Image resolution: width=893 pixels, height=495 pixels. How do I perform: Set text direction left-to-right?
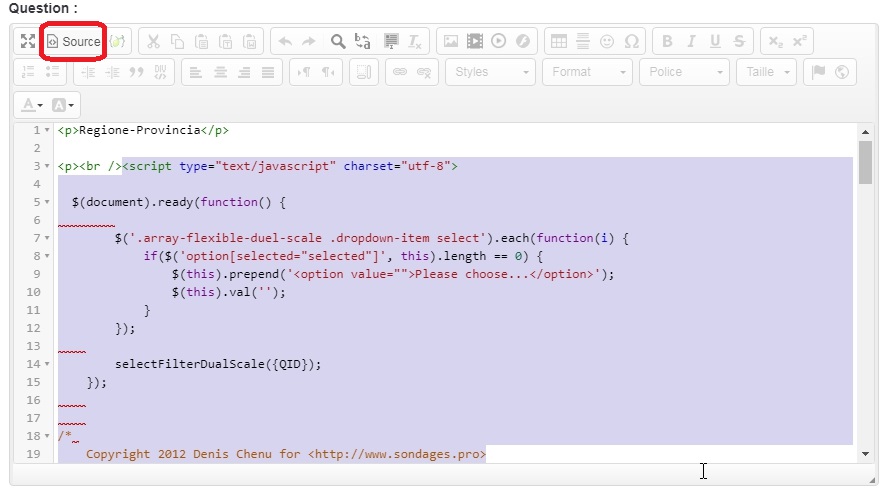304,72
